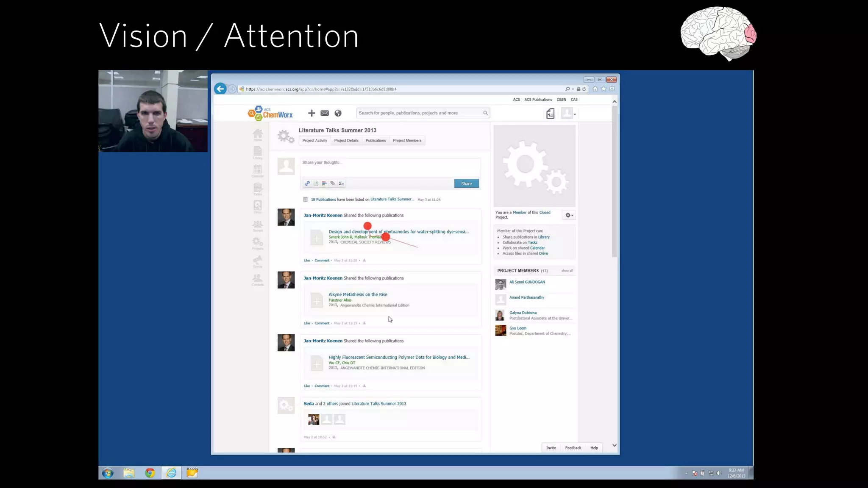Open notifications via the globe icon
This screenshot has height=488, width=868.
click(338, 113)
